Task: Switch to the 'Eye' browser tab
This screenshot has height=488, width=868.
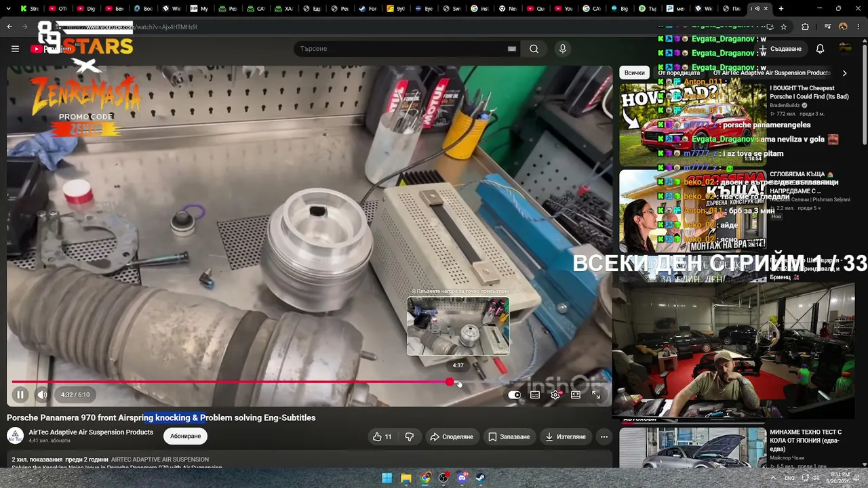Action: tap(424, 9)
